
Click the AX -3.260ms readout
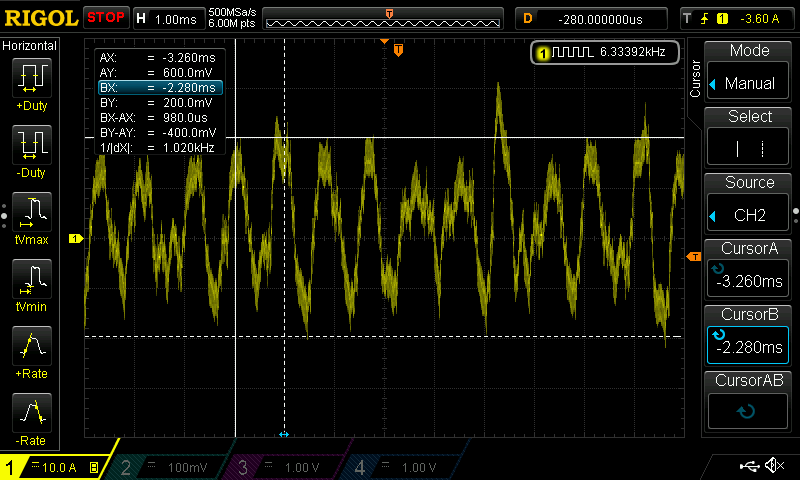coord(160,58)
